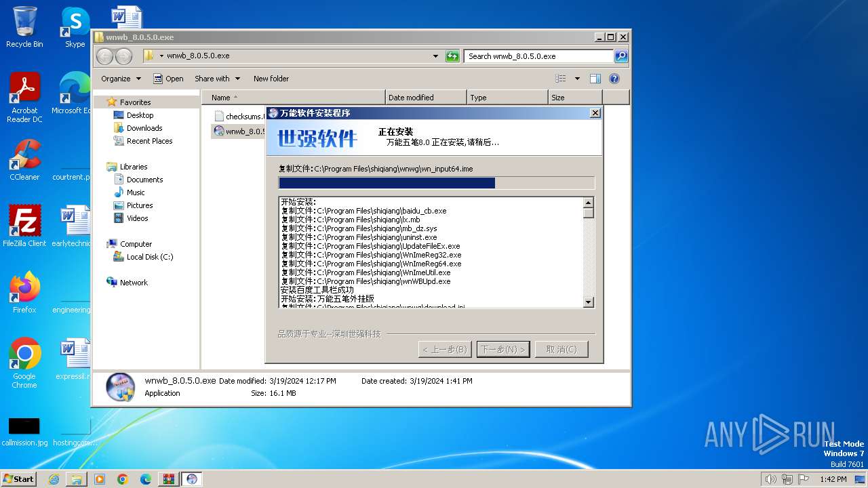
Task: Click the installation progress bar
Action: click(436, 183)
